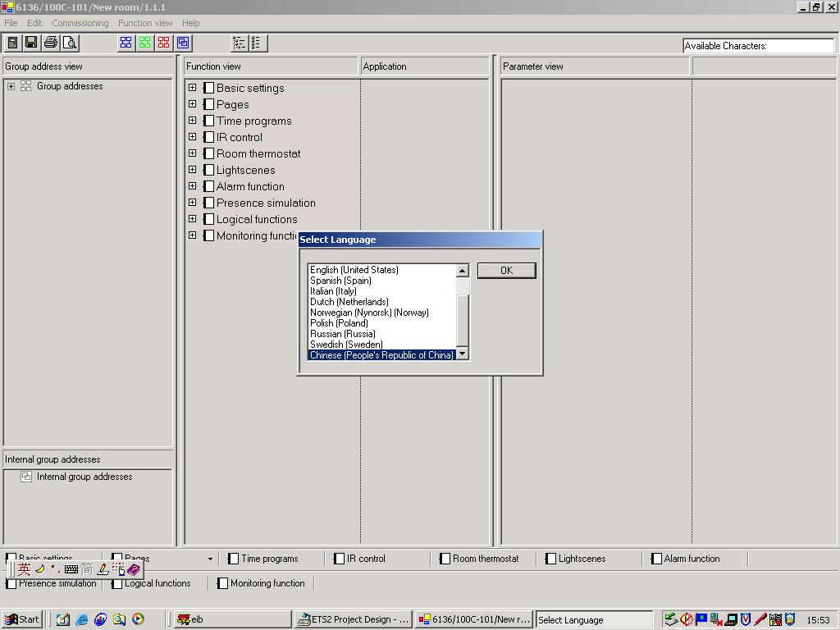Expand Group addresses in the left panel
Image resolution: width=840 pixels, height=630 pixels.
pyautogui.click(x=11, y=86)
